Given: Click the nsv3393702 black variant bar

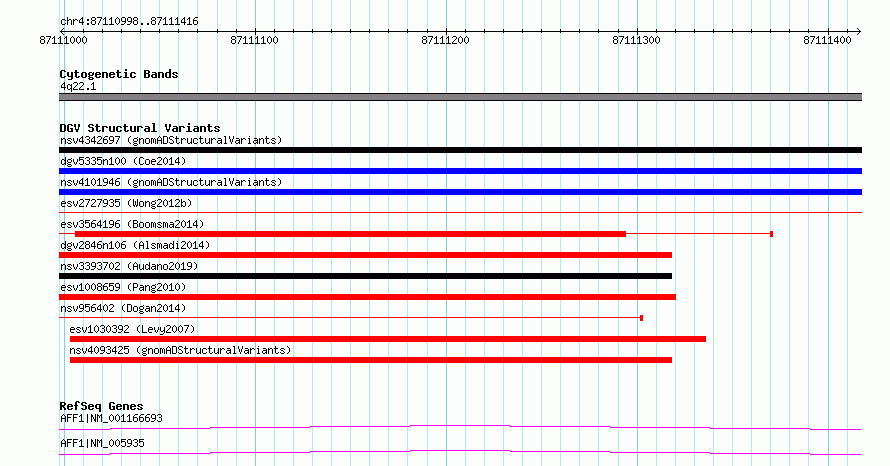Looking at the screenshot, I should coord(366,276).
